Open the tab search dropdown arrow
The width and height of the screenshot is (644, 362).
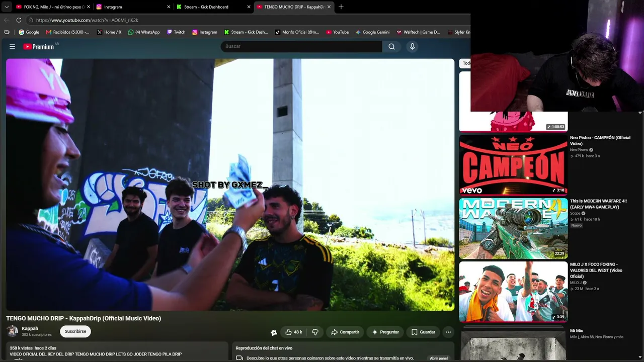[x=7, y=7]
